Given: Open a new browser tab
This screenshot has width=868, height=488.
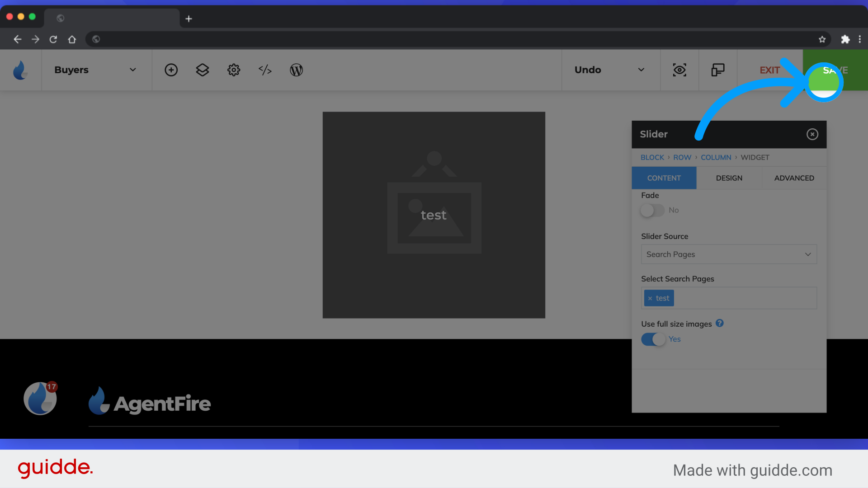Looking at the screenshot, I should tap(189, 19).
